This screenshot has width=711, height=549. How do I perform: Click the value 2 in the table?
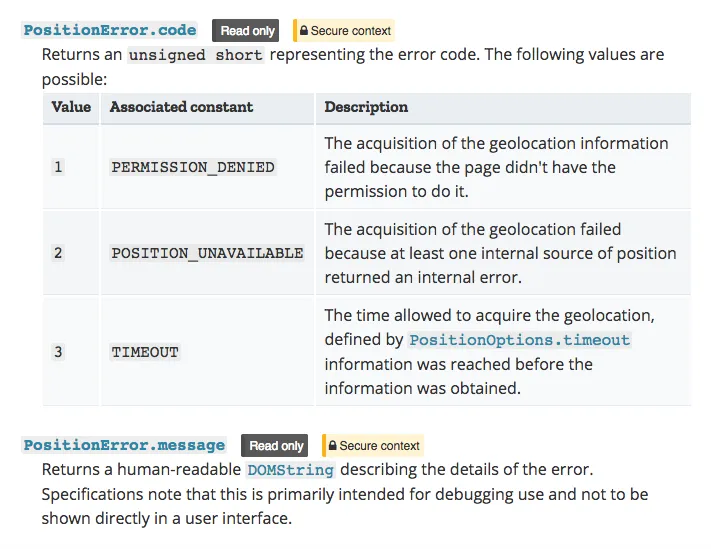(x=58, y=253)
